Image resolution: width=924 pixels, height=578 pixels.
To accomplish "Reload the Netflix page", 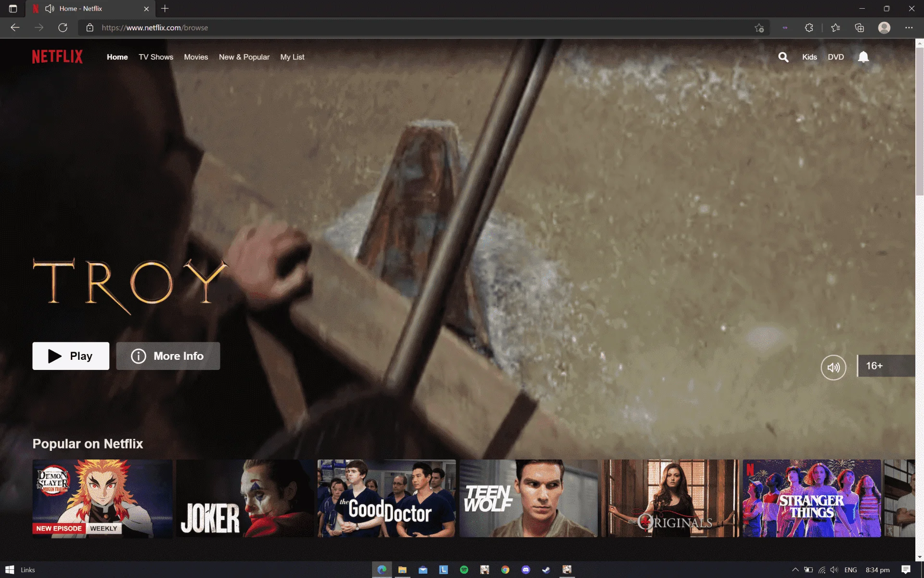I will [x=63, y=27].
